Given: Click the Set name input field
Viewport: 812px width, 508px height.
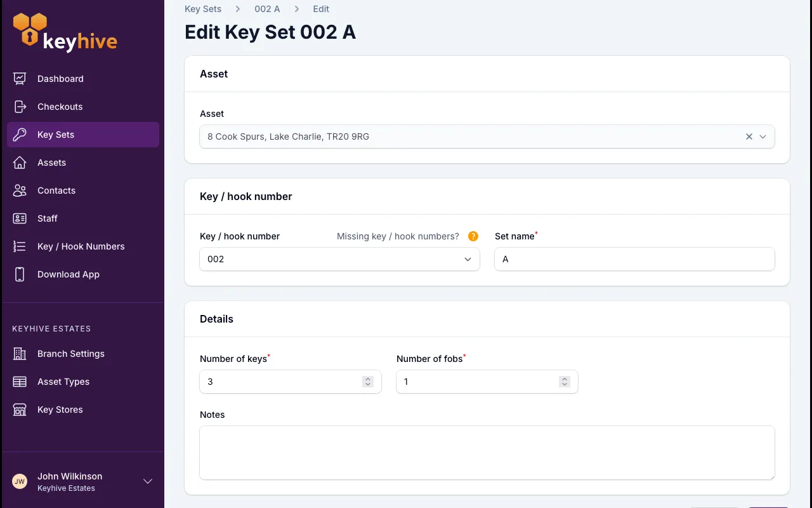Looking at the screenshot, I should click(634, 259).
